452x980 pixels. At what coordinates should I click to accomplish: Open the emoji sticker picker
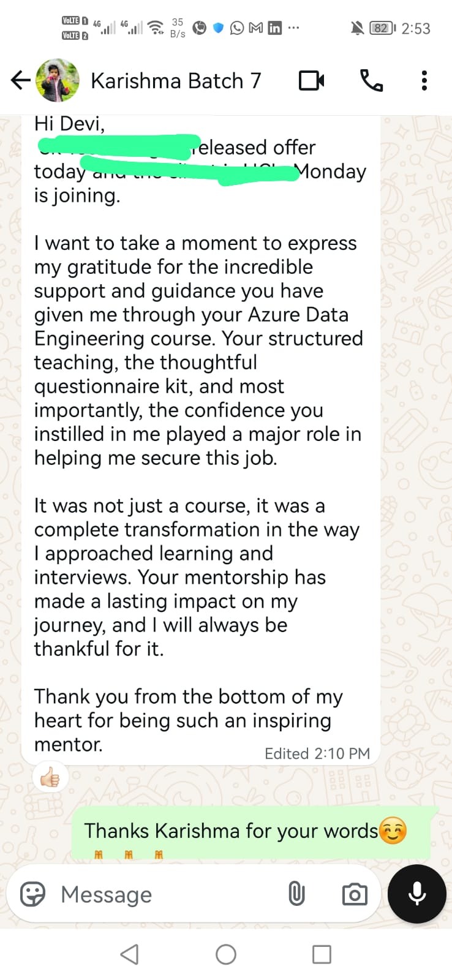[x=33, y=894]
